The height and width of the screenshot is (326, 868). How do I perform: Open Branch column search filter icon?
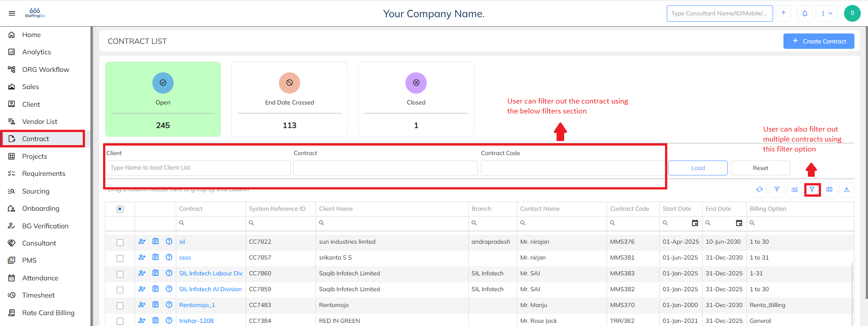tap(474, 223)
